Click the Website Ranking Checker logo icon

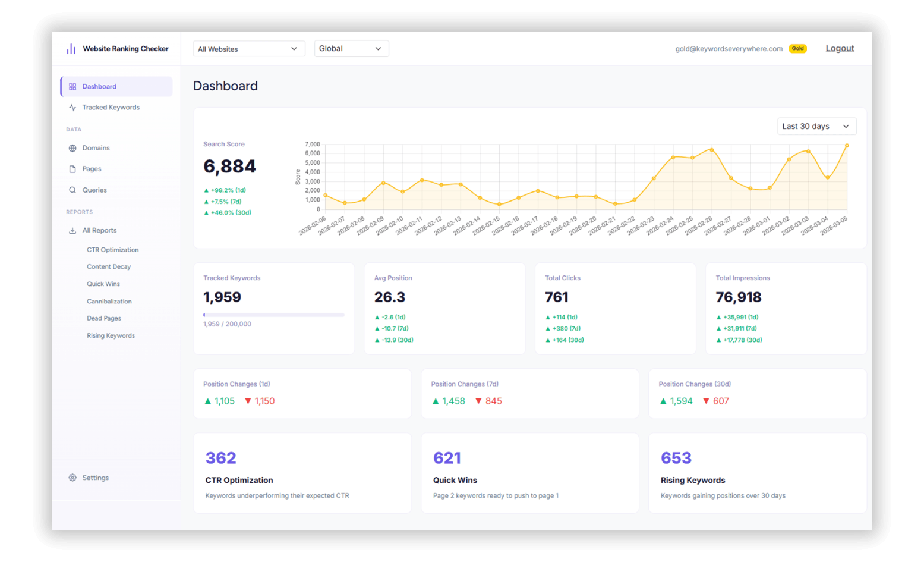[71, 49]
